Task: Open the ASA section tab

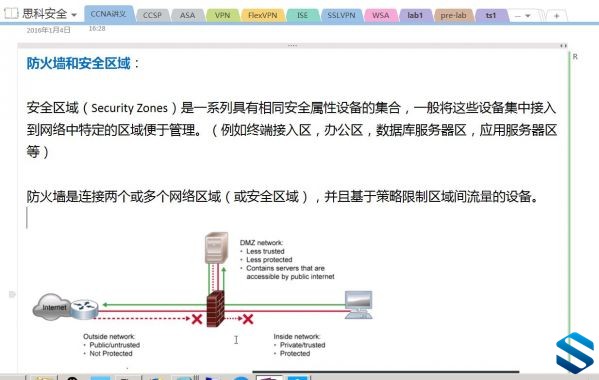Action: [187, 15]
